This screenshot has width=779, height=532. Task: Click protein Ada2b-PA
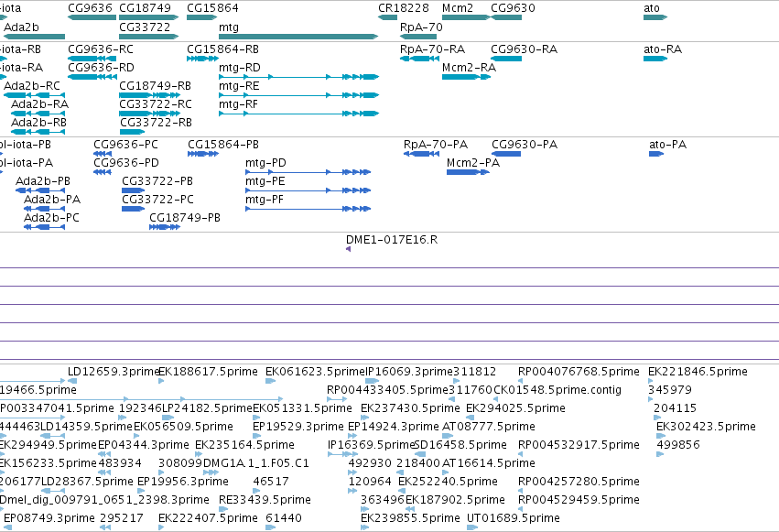click(x=44, y=209)
